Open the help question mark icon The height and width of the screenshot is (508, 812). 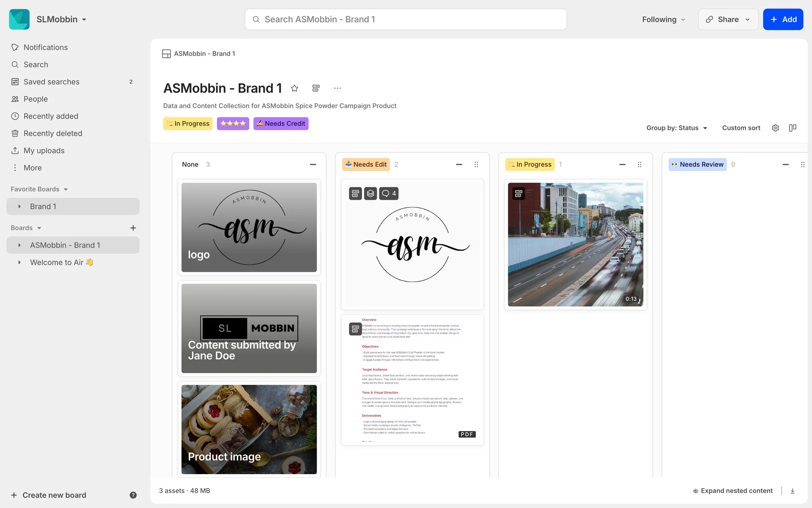click(133, 495)
